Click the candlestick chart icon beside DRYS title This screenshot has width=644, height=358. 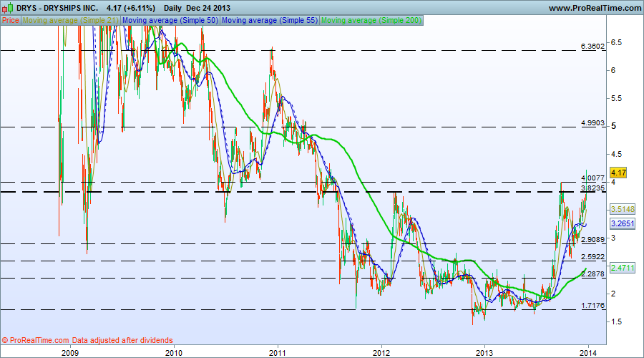click(x=7, y=8)
